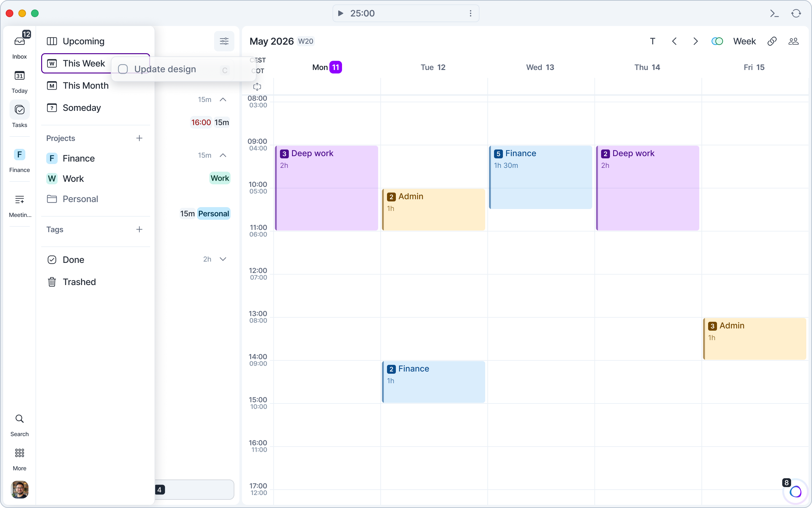Select Upcoming in the tasks menu

[x=96, y=41]
